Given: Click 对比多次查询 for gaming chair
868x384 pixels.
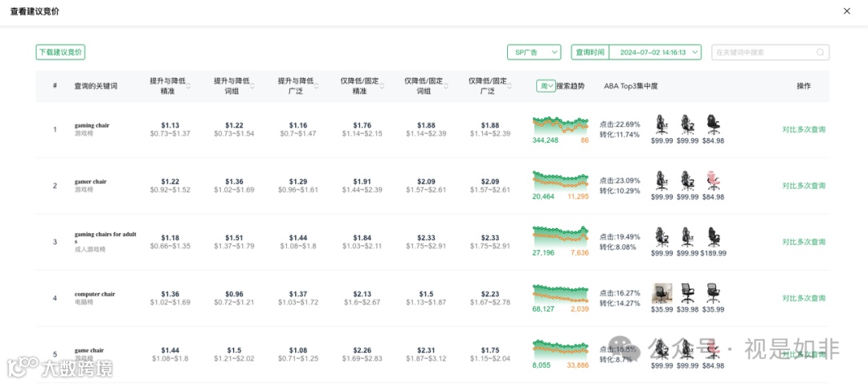Looking at the screenshot, I should click(804, 129).
